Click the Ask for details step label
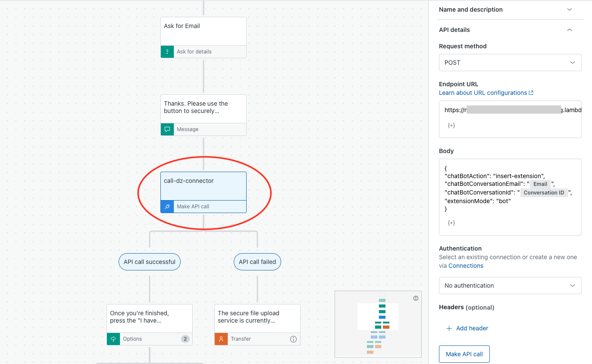The width and height of the screenshot is (592, 364). pyautogui.click(x=194, y=52)
